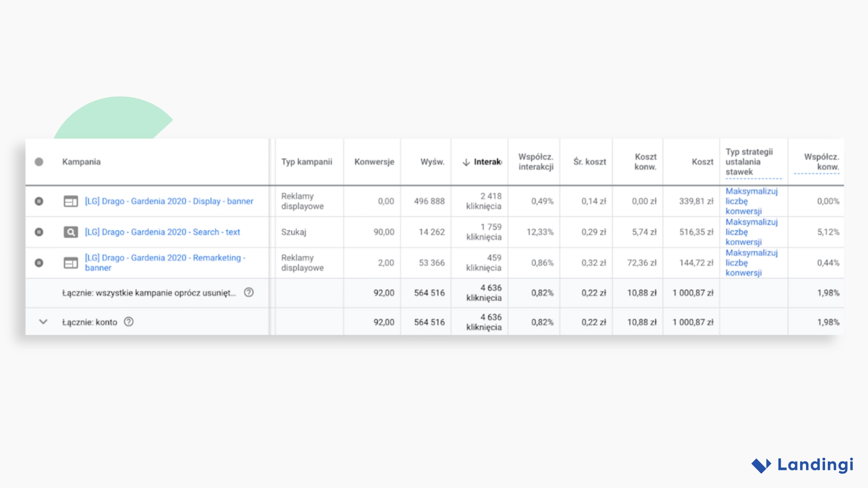Image resolution: width=868 pixels, height=488 pixels.
Task: Open campaign '[LG] Drago - Gardenia 2020 - Remarketing - banner'
Action: [165, 263]
